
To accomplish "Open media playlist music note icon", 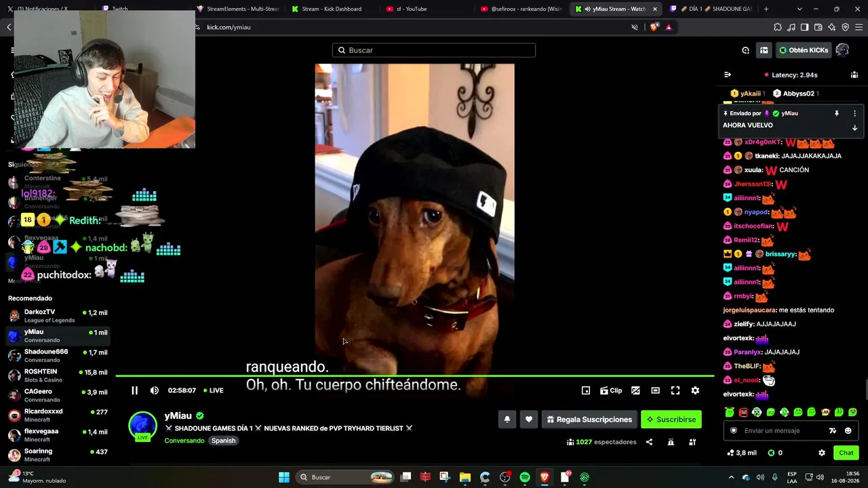I will [791, 27].
